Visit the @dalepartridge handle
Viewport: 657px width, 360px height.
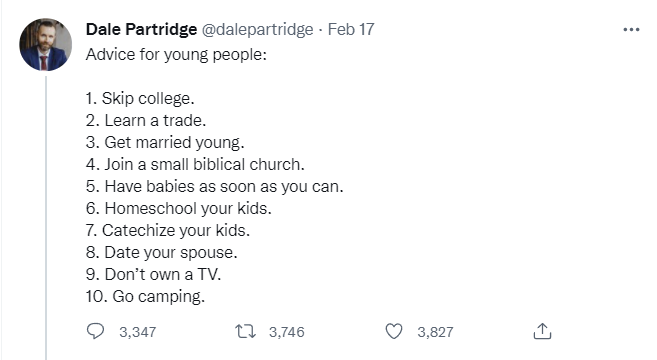click(x=258, y=30)
